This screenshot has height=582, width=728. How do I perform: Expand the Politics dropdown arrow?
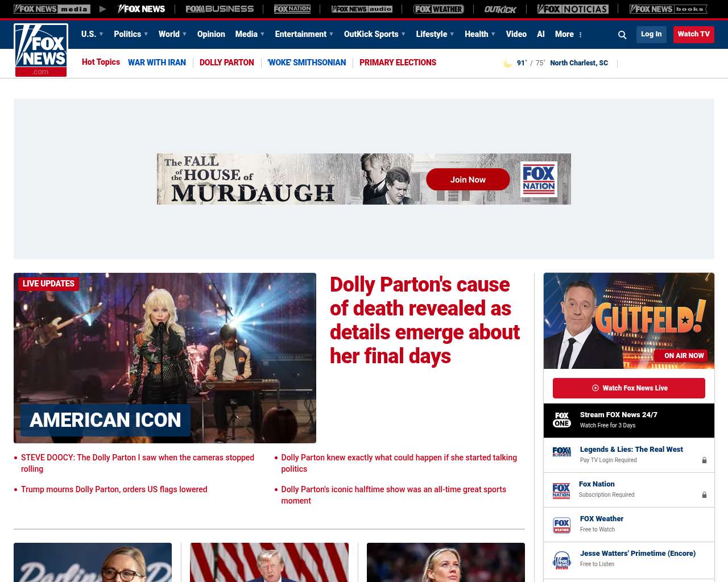(x=146, y=34)
